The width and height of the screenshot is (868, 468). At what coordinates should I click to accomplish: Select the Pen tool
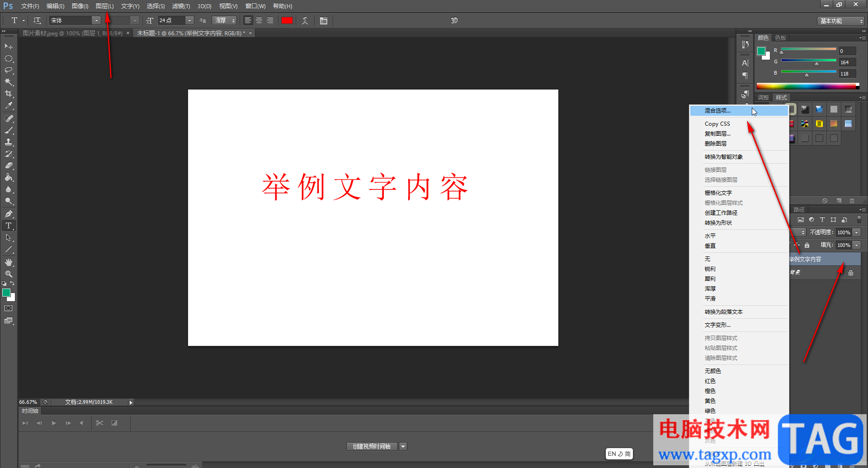click(9, 214)
